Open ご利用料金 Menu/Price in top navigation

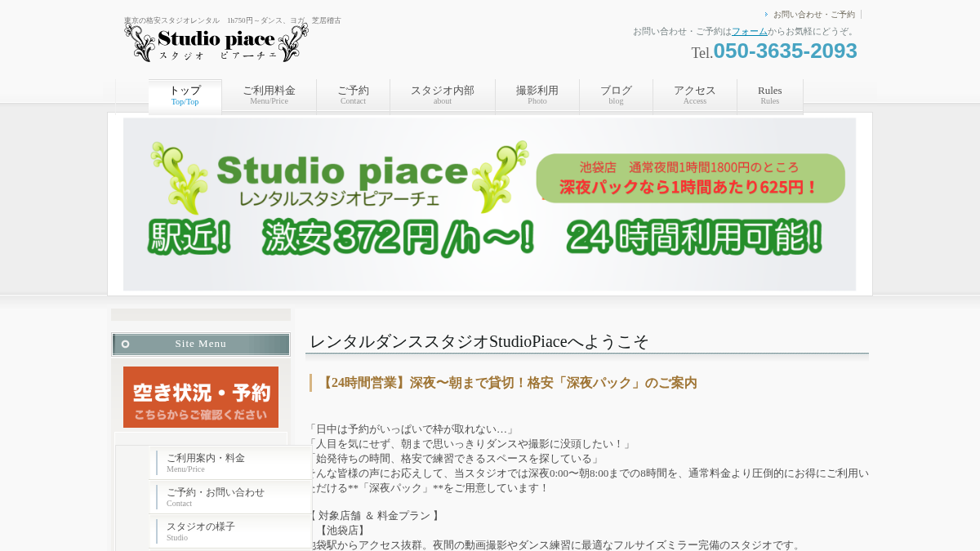(x=269, y=96)
